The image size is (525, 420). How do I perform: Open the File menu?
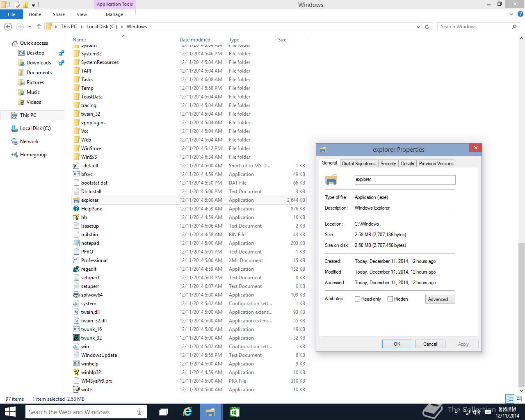[x=11, y=14]
